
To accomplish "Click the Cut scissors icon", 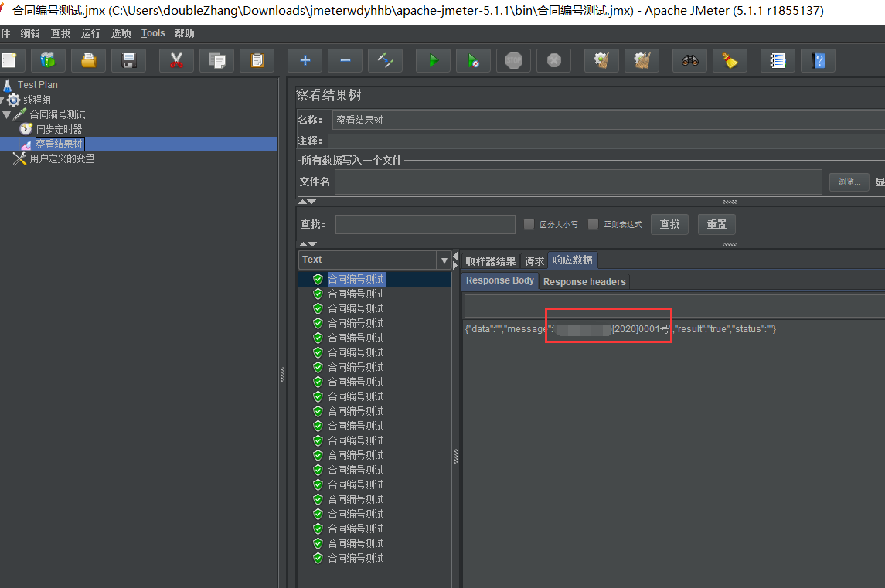I will 176,60.
